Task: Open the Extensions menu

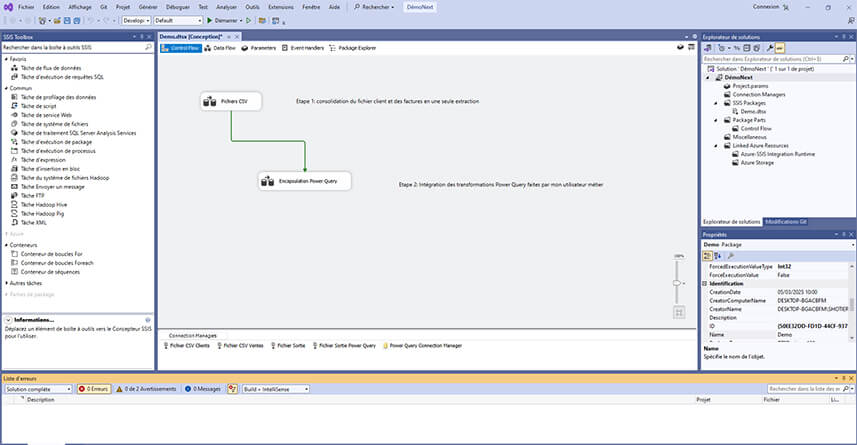Action: pyautogui.click(x=281, y=7)
